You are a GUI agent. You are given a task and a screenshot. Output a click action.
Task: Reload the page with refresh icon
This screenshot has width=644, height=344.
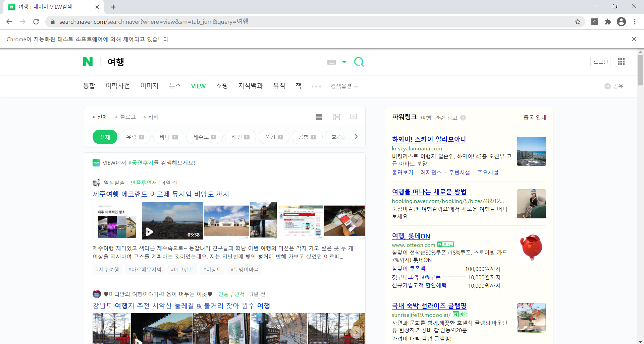36,22
